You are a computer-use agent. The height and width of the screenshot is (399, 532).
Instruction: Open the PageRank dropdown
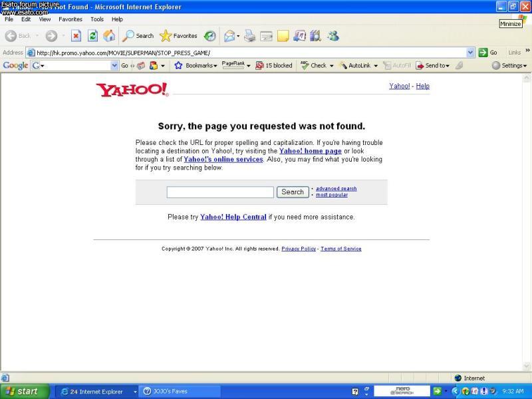[236, 65]
